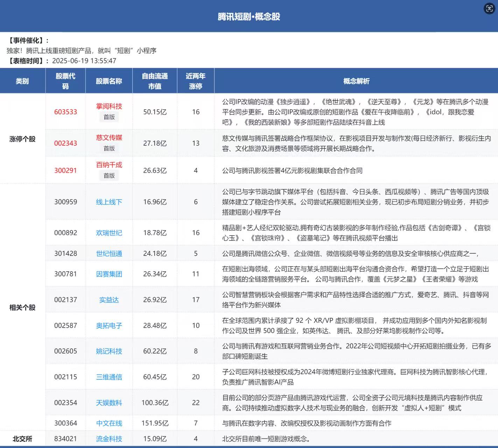Click market value 26.34亿
498x448 pixels.
click(155, 274)
